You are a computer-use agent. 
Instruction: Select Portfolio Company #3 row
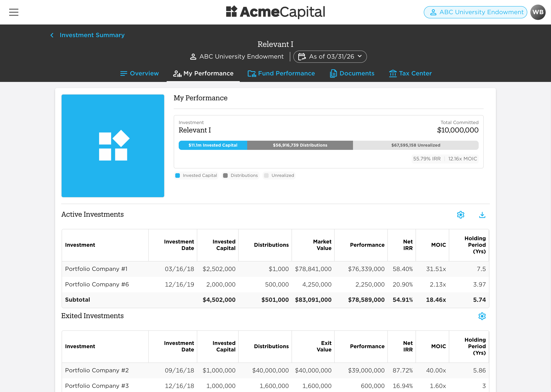[275, 385]
